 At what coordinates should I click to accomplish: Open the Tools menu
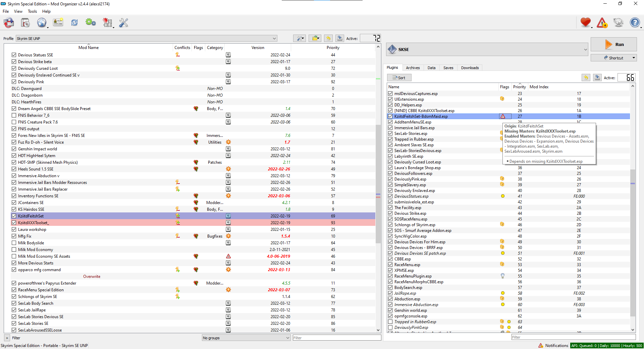coord(33,11)
